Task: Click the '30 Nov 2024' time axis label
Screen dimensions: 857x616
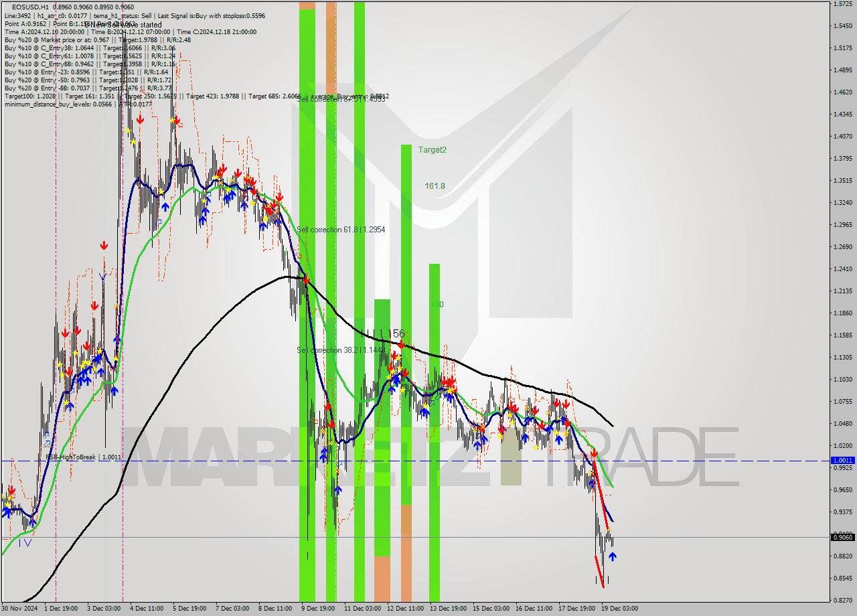Action: click(20, 609)
